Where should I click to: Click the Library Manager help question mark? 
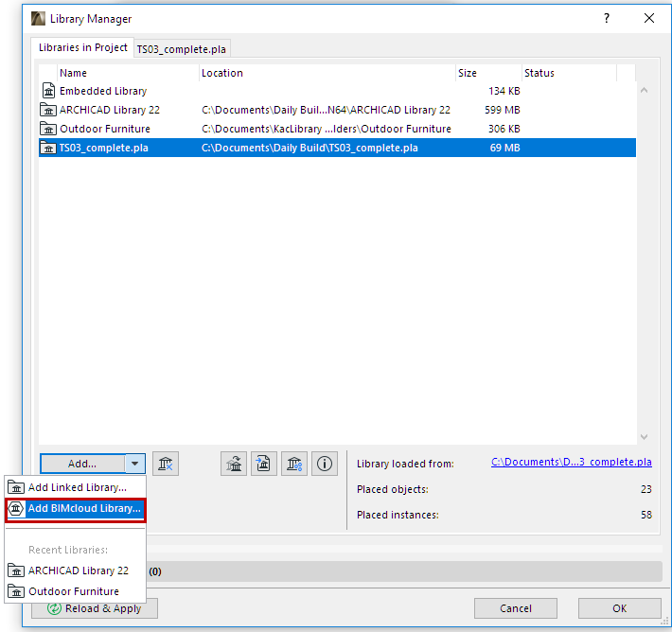(607, 18)
